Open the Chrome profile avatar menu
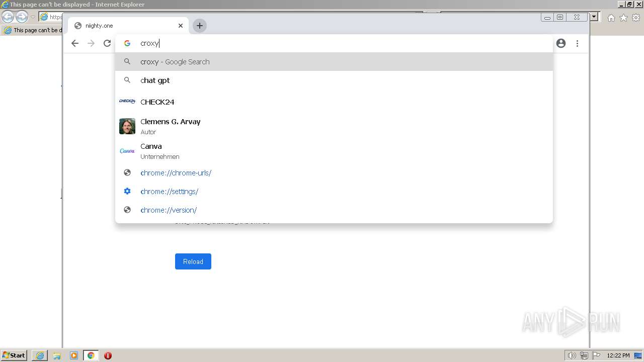This screenshot has height=362, width=644. click(561, 43)
